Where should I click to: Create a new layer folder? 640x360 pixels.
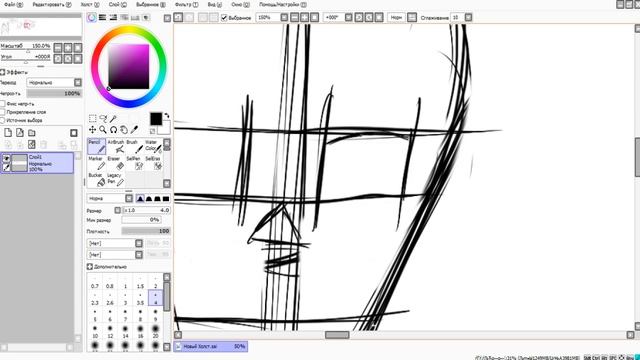coord(31,133)
